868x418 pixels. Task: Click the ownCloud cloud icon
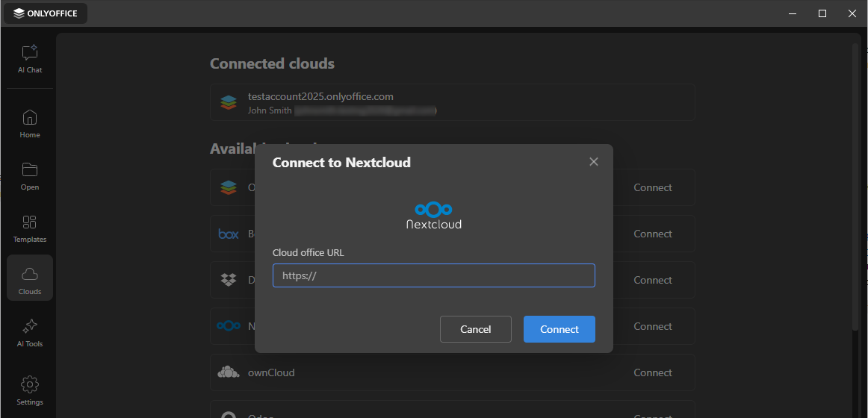pos(228,372)
